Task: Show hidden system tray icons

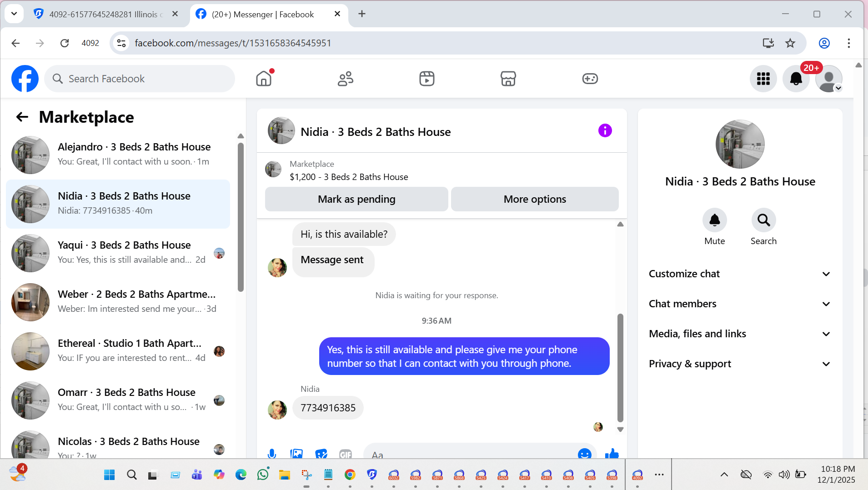Action: (x=724, y=475)
